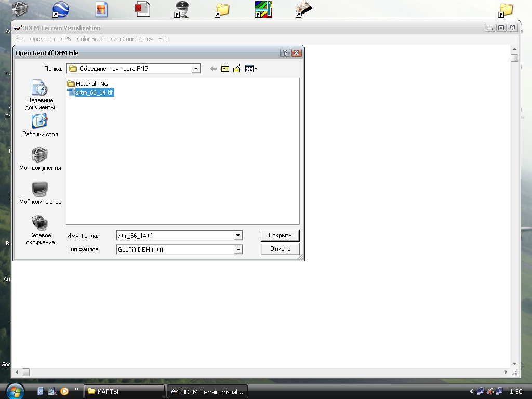This screenshot has width=532, height=399.
Task: Go to Рабочий стол in the places bar
Action: pyautogui.click(x=40, y=126)
